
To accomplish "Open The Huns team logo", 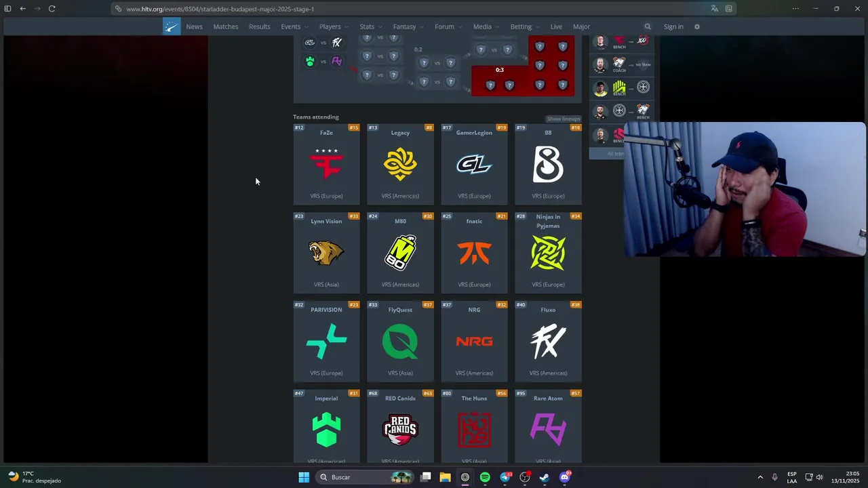I will click(474, 429).
